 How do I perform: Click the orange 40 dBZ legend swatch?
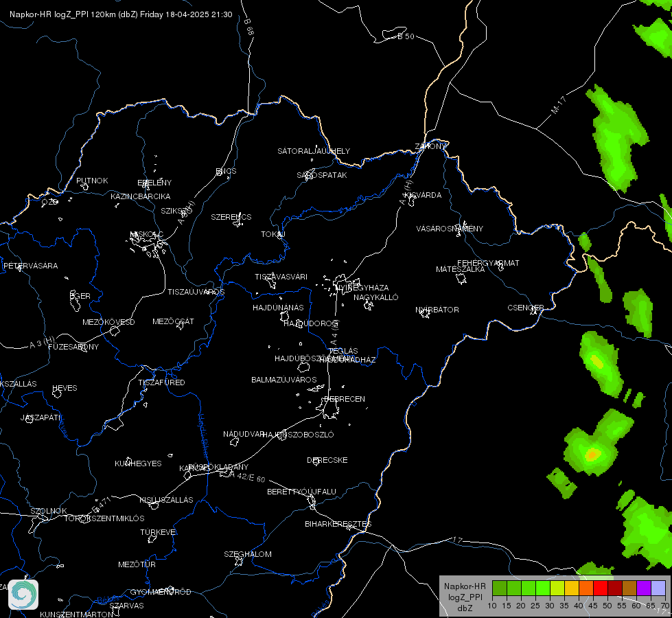coord(586,588)
